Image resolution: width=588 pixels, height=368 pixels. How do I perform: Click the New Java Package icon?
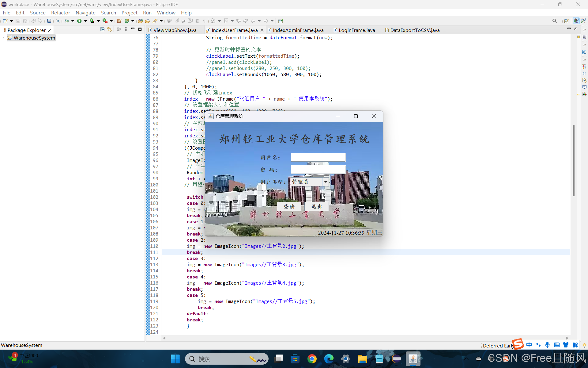tap(119, 21)
